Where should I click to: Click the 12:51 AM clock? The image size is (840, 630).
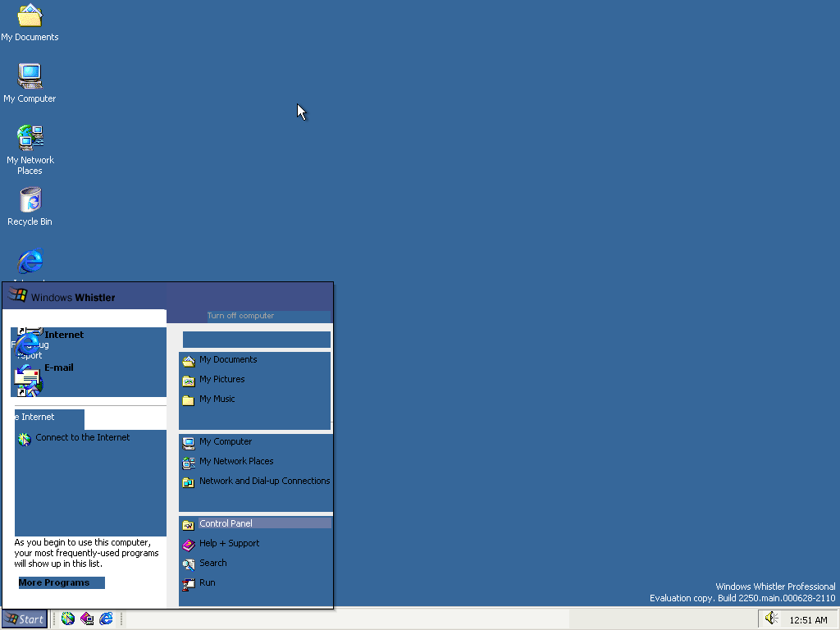click(x=808, y=620)
